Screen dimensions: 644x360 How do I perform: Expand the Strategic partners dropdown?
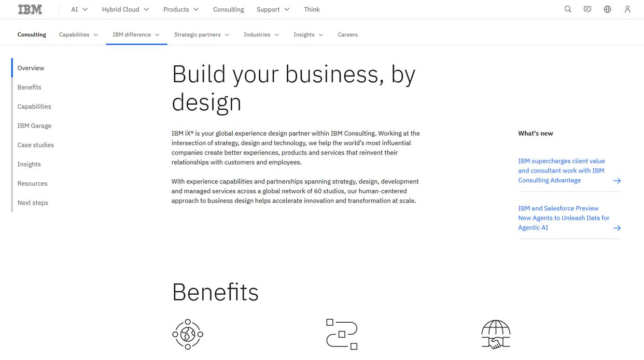click(202, 35)
